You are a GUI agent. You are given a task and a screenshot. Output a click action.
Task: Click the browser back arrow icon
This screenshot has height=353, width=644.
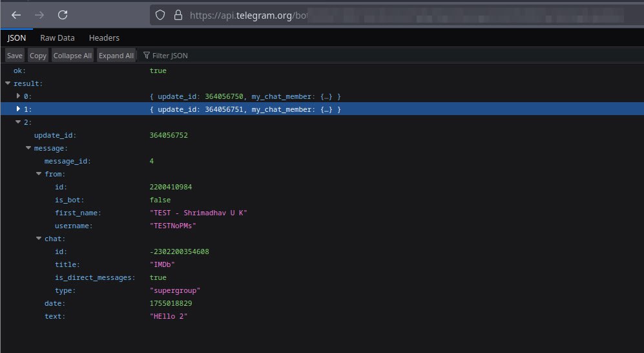(17, 15)
